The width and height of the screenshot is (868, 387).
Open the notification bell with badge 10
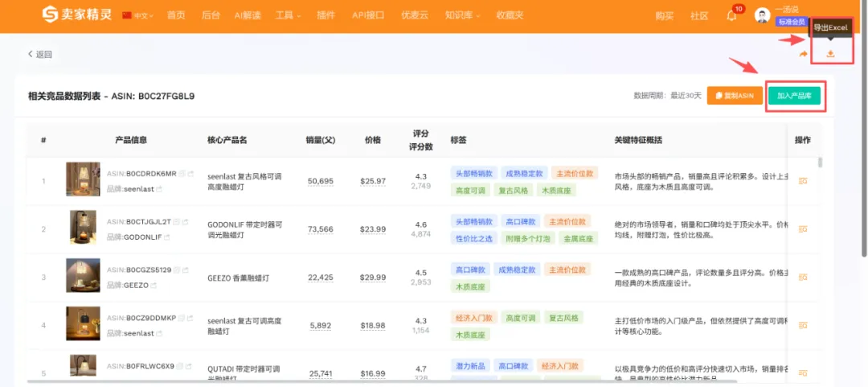click(731, 15)
